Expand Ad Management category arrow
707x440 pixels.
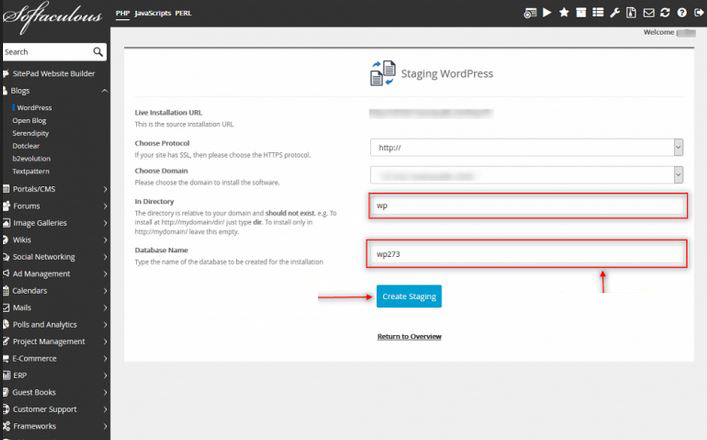(x=106, y=274)
